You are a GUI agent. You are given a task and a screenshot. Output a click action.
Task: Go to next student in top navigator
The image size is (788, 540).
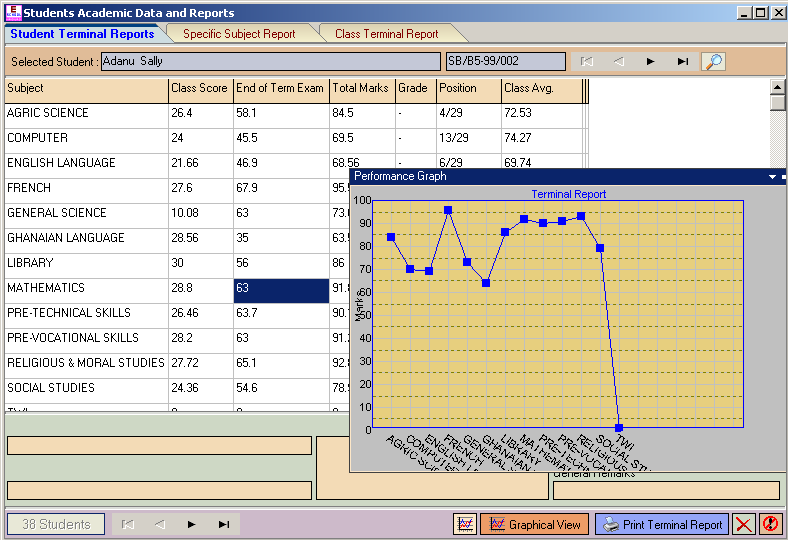coord(651,61)
